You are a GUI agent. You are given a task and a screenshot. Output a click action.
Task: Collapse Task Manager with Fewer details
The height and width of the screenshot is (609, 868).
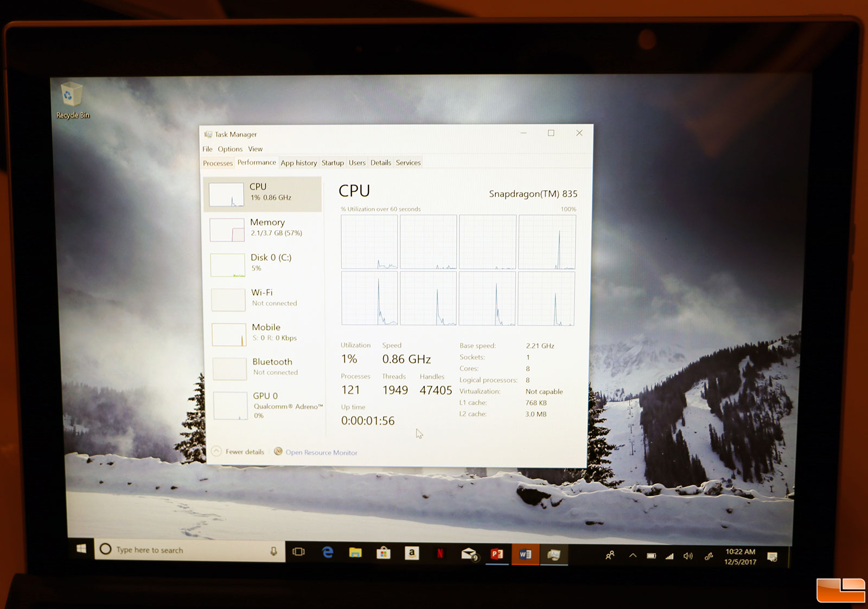pos(238,451)
